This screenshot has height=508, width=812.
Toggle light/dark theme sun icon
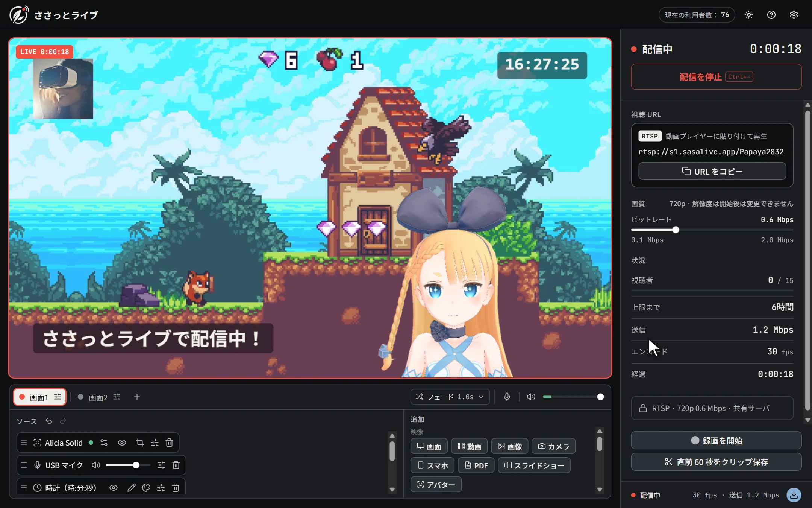748,15
